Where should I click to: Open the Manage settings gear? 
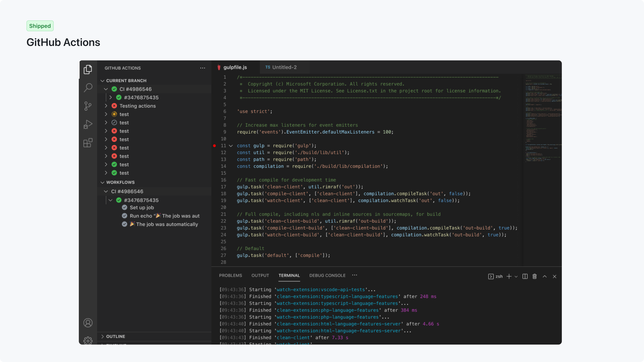88,341
